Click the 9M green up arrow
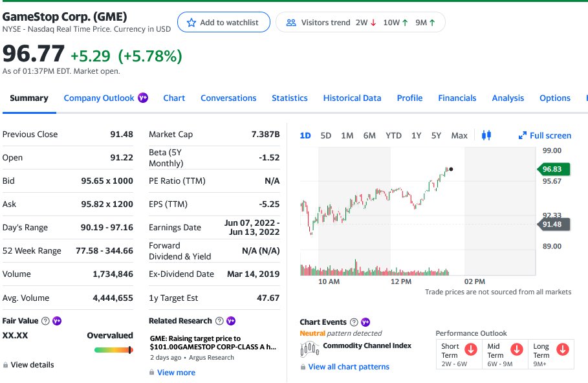The height and width of the screenshot is (383, 588). [x=432, y=23]
